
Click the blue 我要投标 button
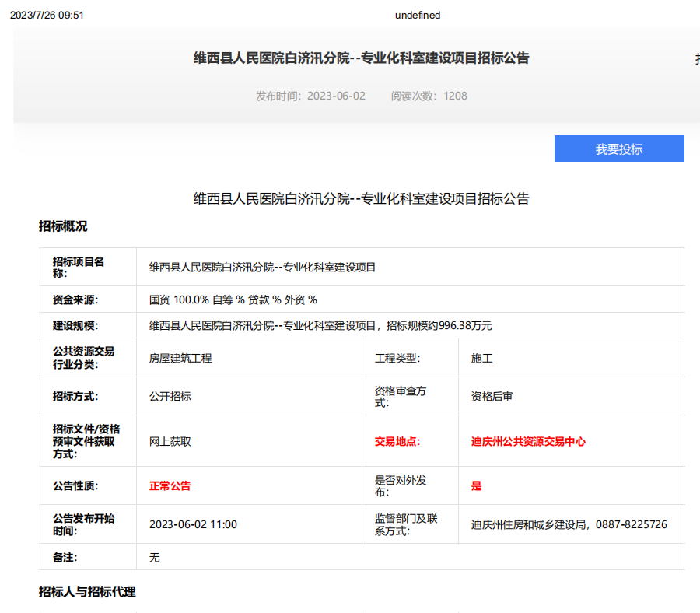tap(618, 149)
